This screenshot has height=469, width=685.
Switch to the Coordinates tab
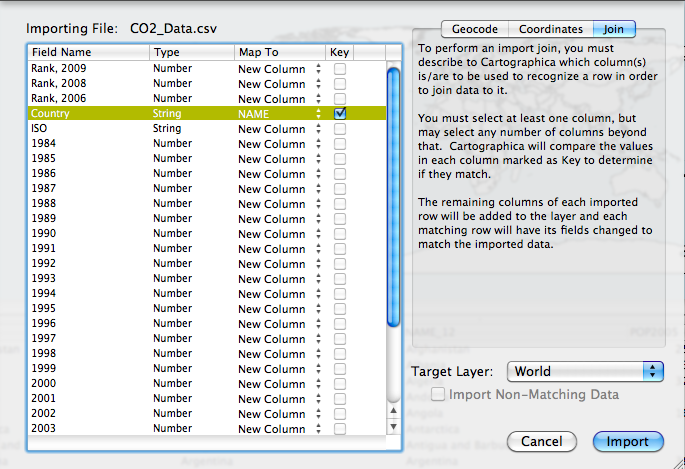550,29
